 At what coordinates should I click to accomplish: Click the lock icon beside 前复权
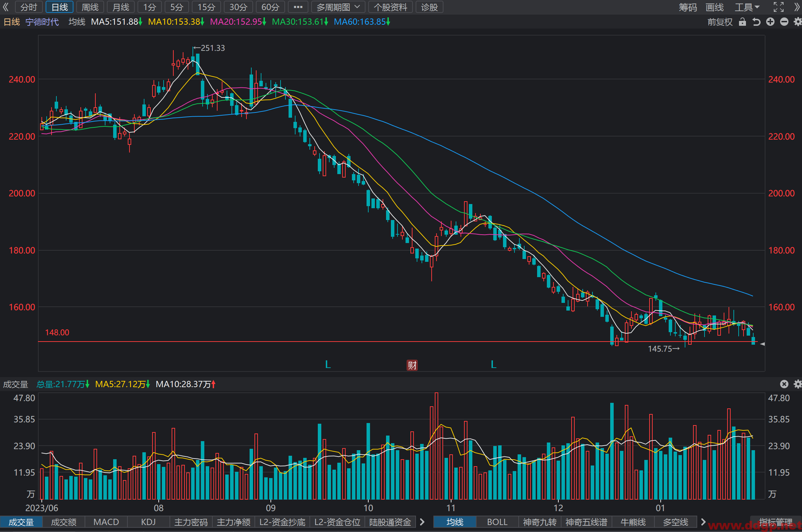click(742, 22)
